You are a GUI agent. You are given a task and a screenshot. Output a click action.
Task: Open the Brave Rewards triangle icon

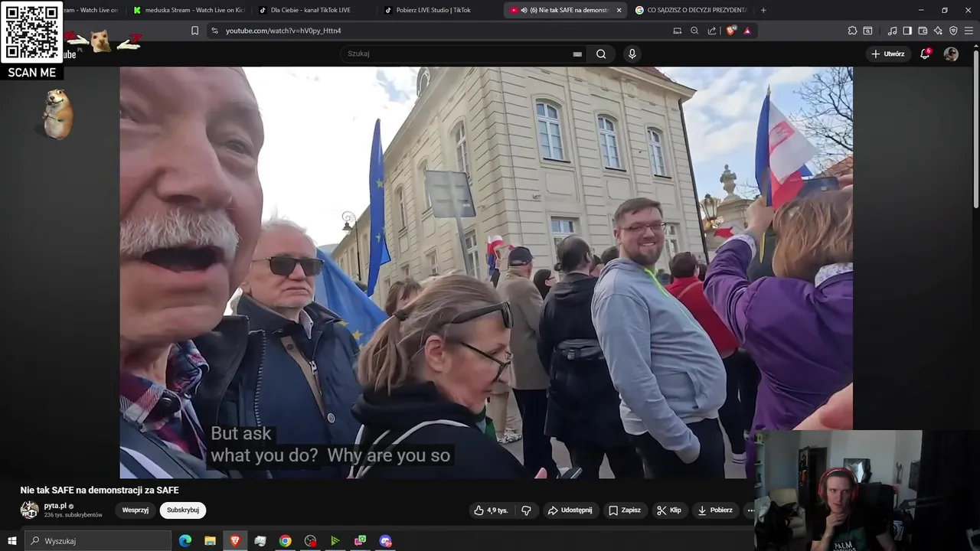(747, 31)
